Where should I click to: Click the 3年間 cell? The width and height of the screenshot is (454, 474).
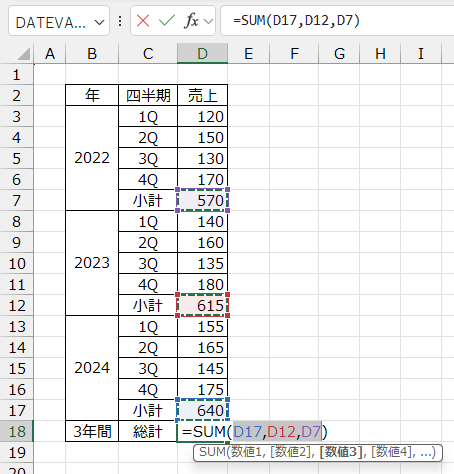(92, 431)
